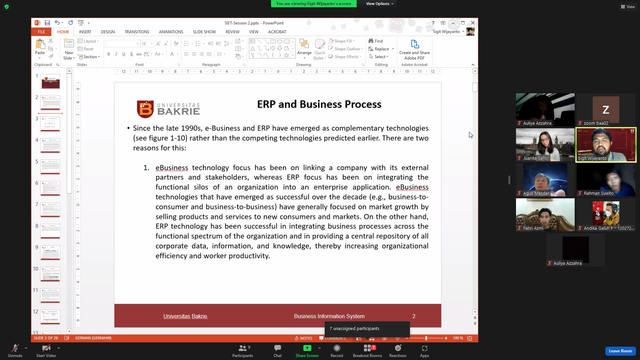Click the Cut scissors icon
Screen dimensions: 640x360
(51, 41)
